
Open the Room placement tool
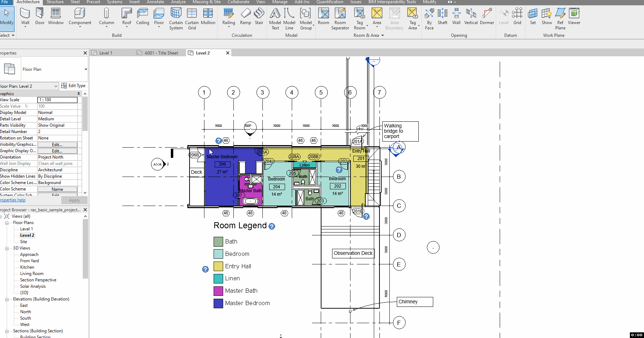[x=323, y=17]
